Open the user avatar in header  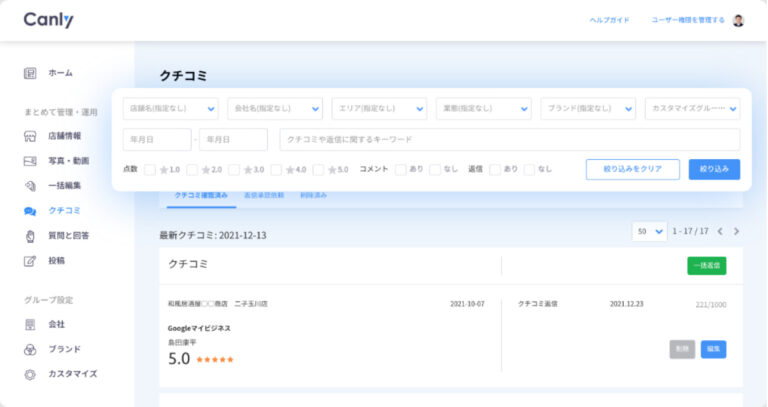point(738,20)
